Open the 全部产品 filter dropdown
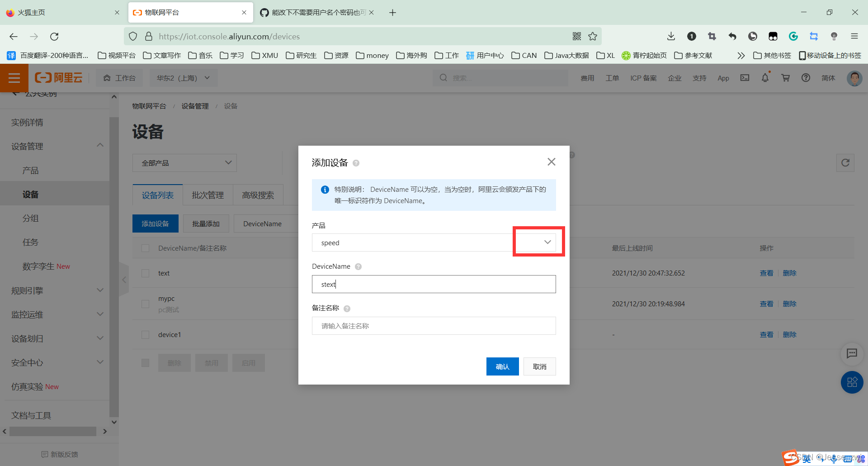The height and width of the screenshot is (466, 868). pos(184,163)
